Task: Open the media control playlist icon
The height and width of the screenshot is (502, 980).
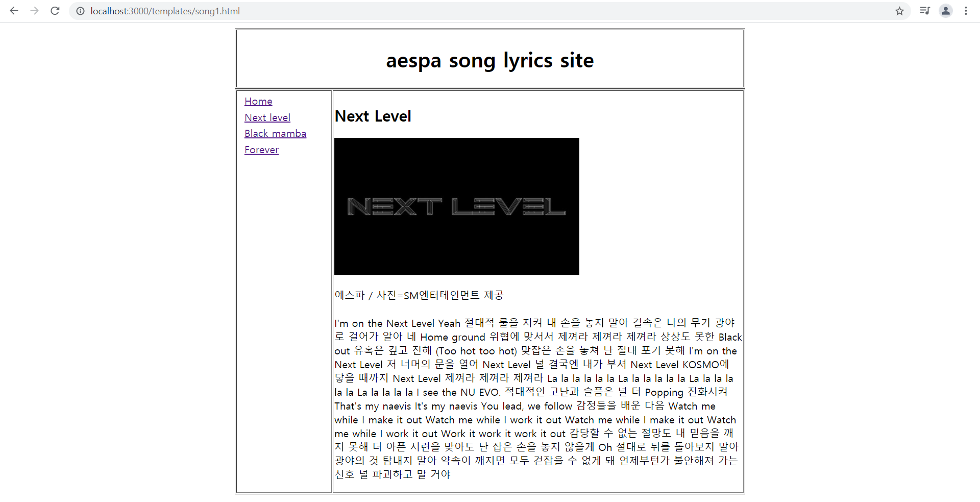Action: click(x=925, y=11)
